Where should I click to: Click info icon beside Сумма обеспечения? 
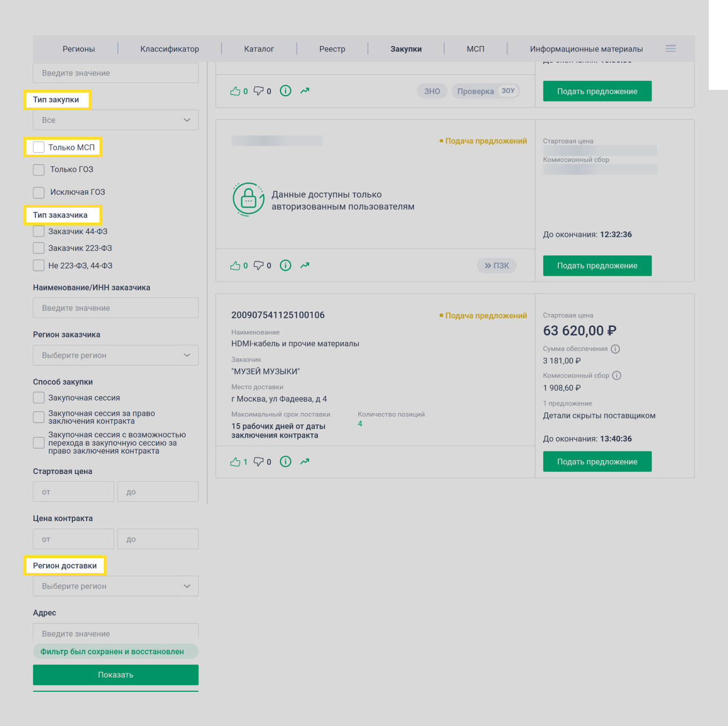click(616, 349)
